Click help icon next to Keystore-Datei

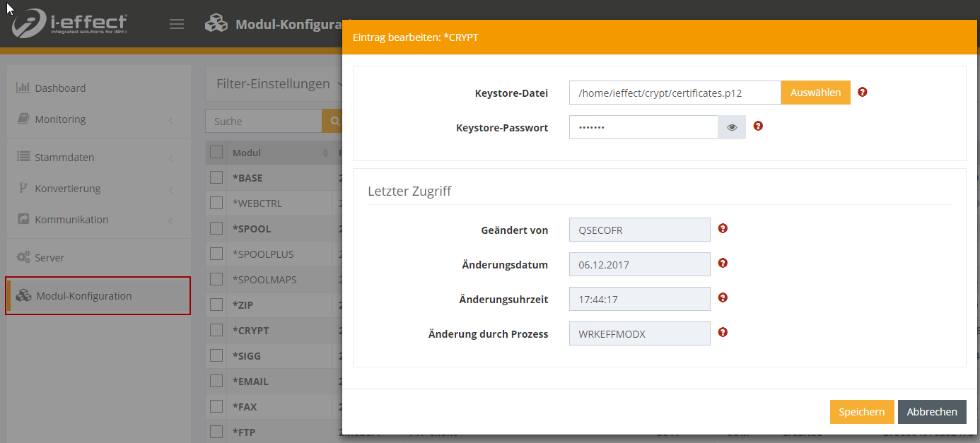click(862, 93)
